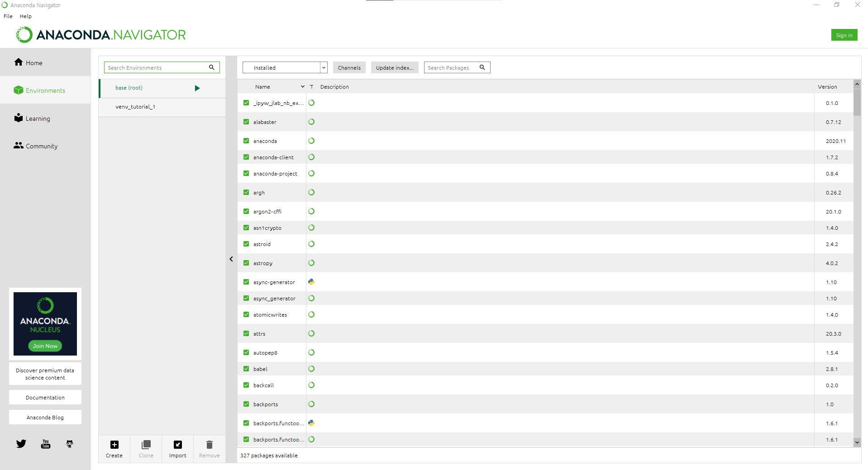Click the conda type icon for backcall

[311, 385]
